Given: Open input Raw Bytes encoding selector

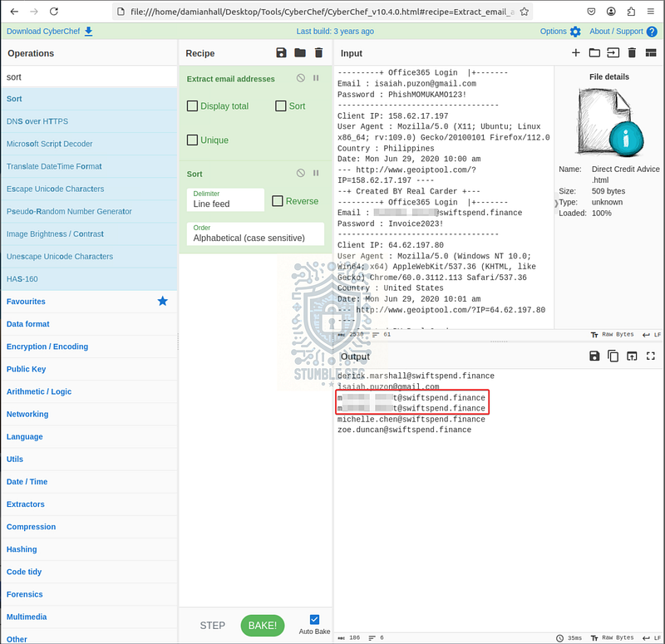Looking at the screenshot, I should point(613,335).
